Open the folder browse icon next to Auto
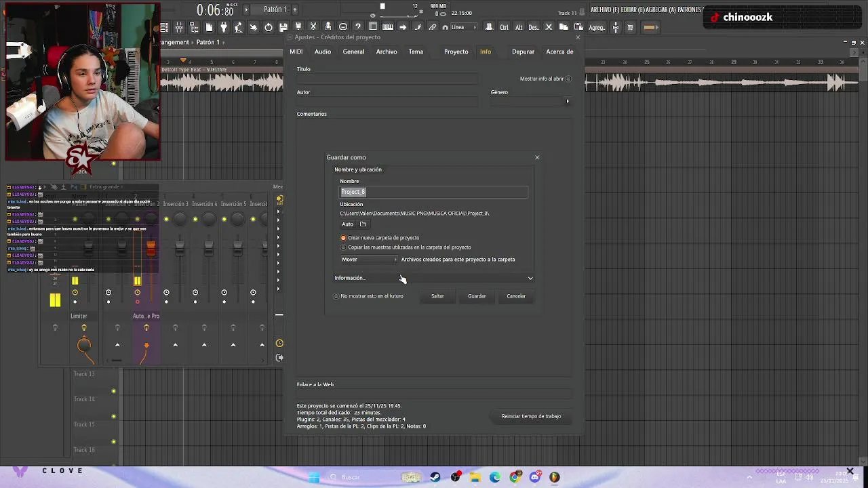Screen dimensions: 868x488 point(363,224)
